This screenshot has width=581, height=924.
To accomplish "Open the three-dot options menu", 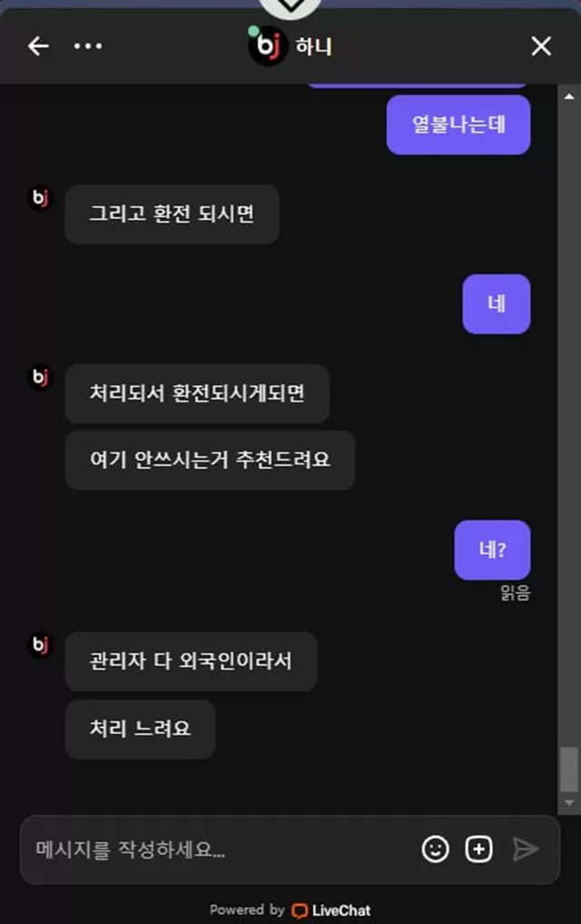I will pyautogui.click(x=88, y=46).
